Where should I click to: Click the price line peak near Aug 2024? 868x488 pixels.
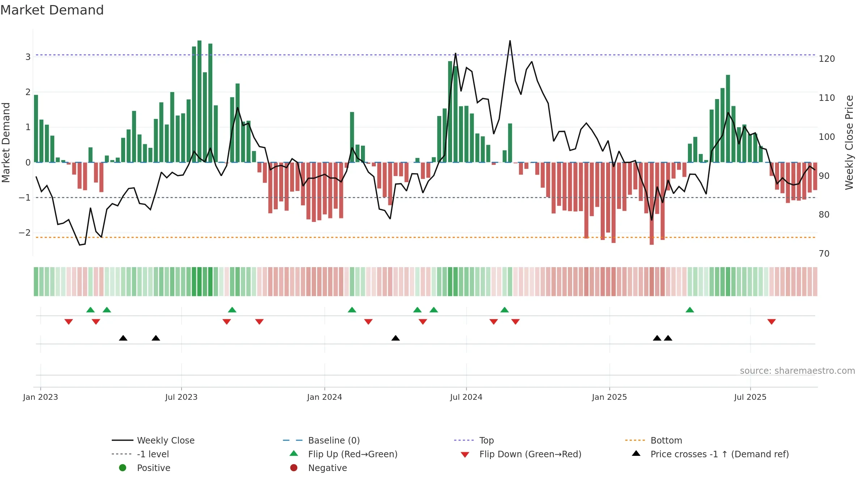click(510, 41)
